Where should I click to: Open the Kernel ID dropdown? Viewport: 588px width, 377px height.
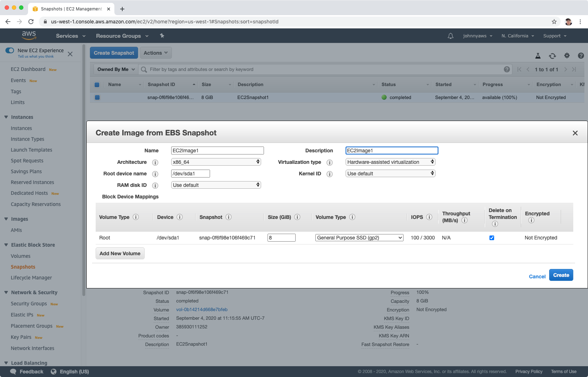tap(390, 174)
